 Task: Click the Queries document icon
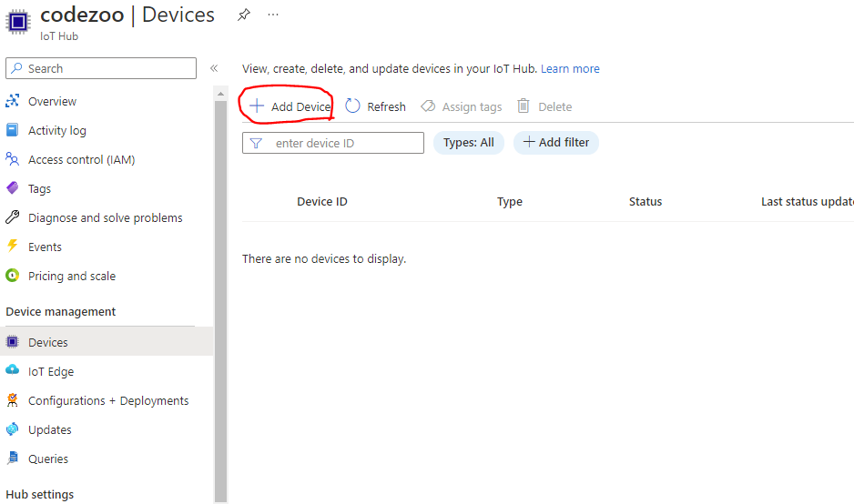pos(12,459)
